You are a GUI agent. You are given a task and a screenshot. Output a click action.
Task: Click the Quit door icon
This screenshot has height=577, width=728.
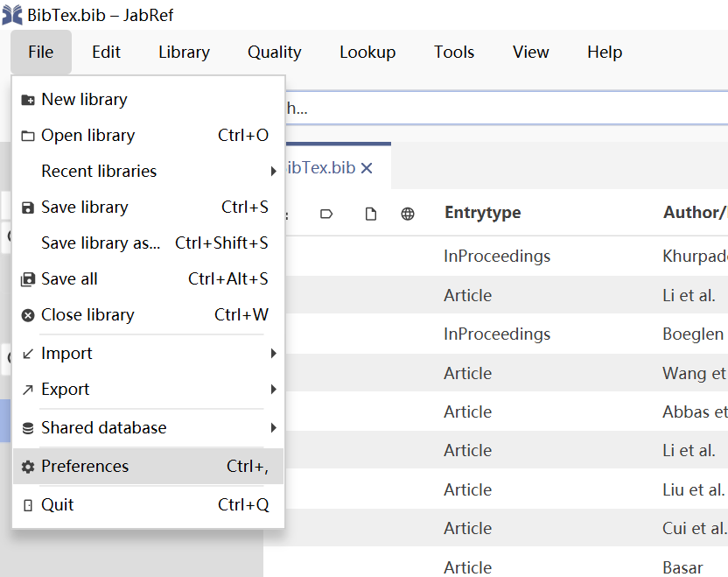[x=28, y=505]
